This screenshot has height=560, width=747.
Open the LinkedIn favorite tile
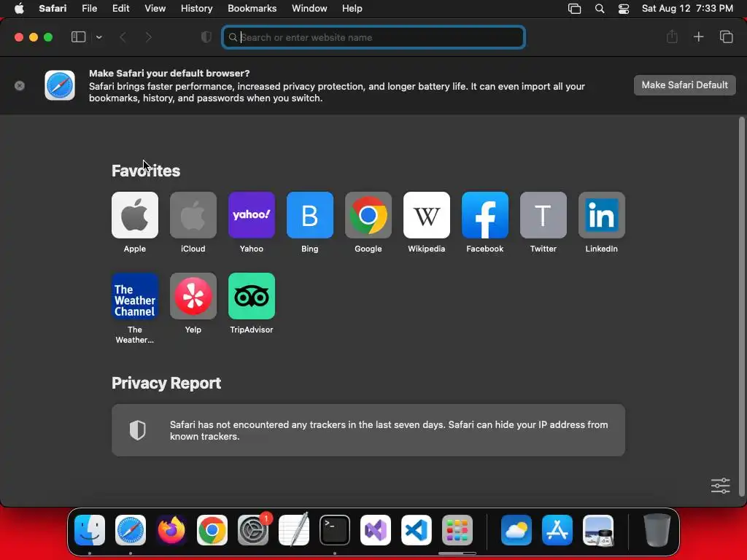[602, 215]
